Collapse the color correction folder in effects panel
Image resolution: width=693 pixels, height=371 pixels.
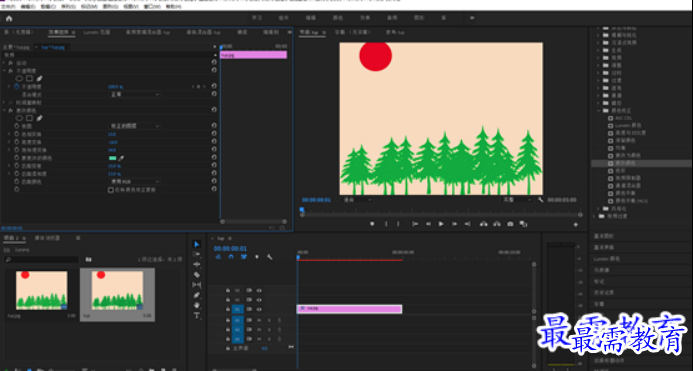(599, 111)
